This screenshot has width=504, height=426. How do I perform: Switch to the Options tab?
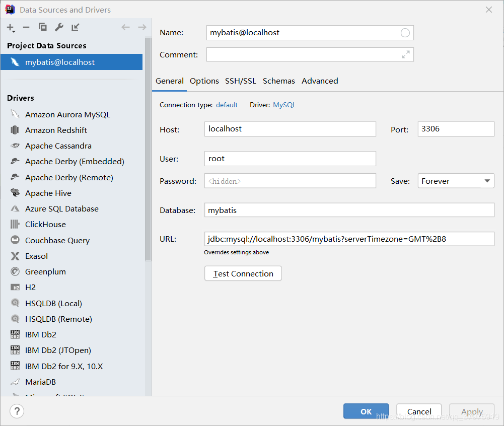[204, 81]
